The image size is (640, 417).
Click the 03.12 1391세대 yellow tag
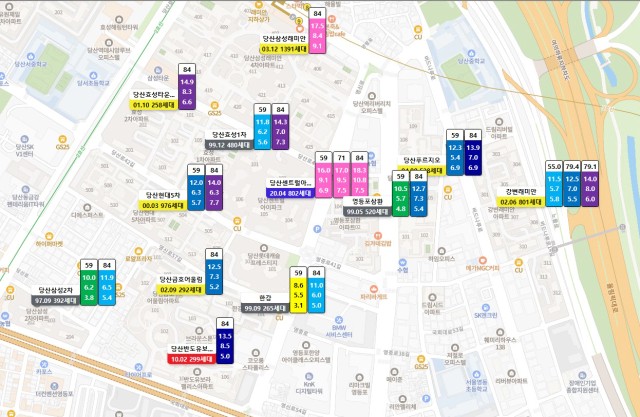284,49
